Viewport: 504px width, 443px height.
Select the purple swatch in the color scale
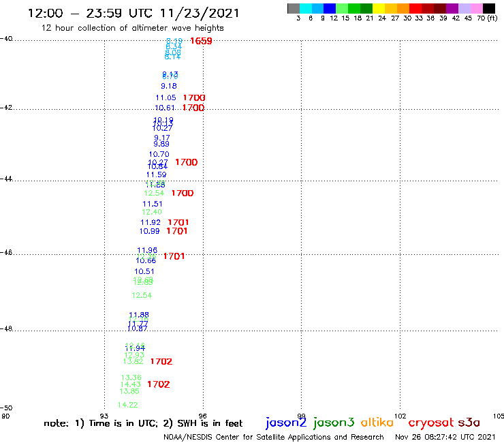click(452, 8)
